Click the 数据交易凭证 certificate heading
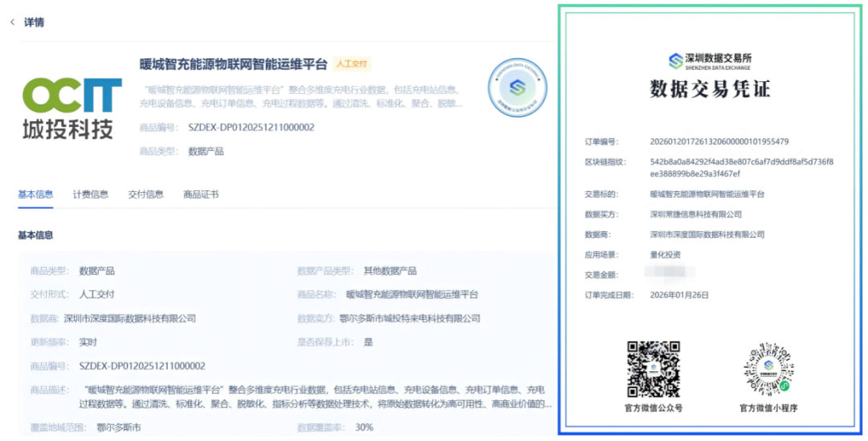The width and height of the screenshot is (868, 441). click(x=710, y=89)
